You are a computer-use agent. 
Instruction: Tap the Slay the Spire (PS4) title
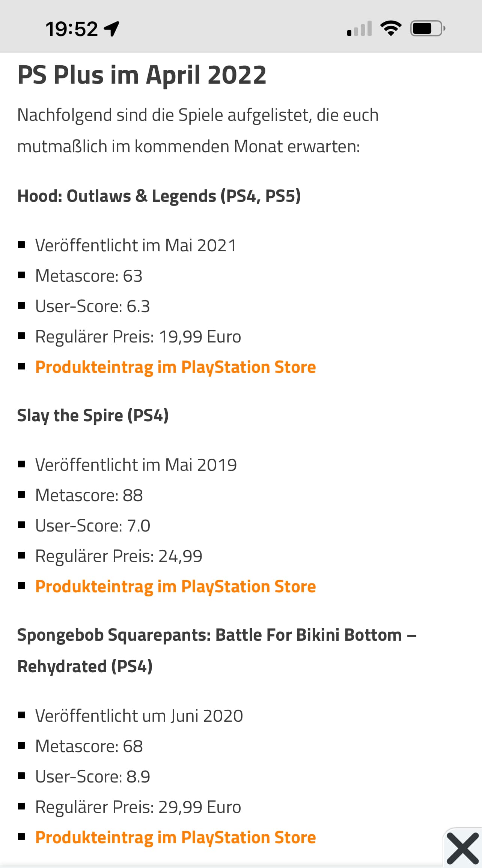coord(93,416)
